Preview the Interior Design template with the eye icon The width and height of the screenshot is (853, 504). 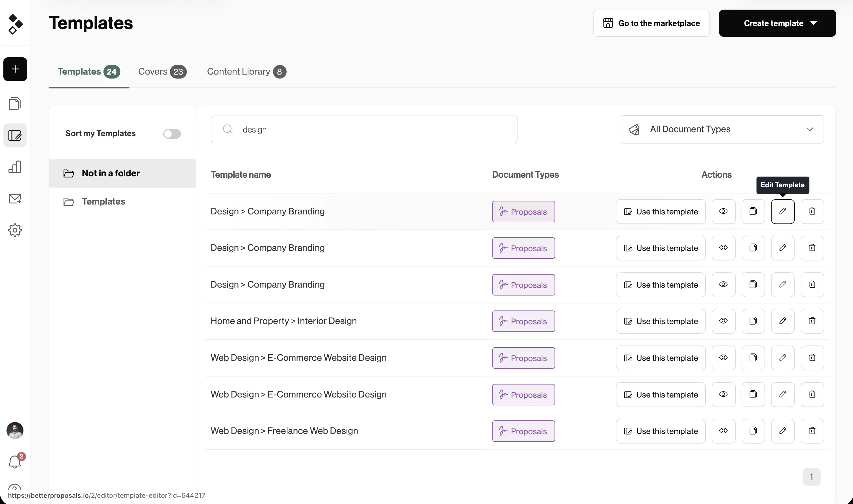pos(724,321)
